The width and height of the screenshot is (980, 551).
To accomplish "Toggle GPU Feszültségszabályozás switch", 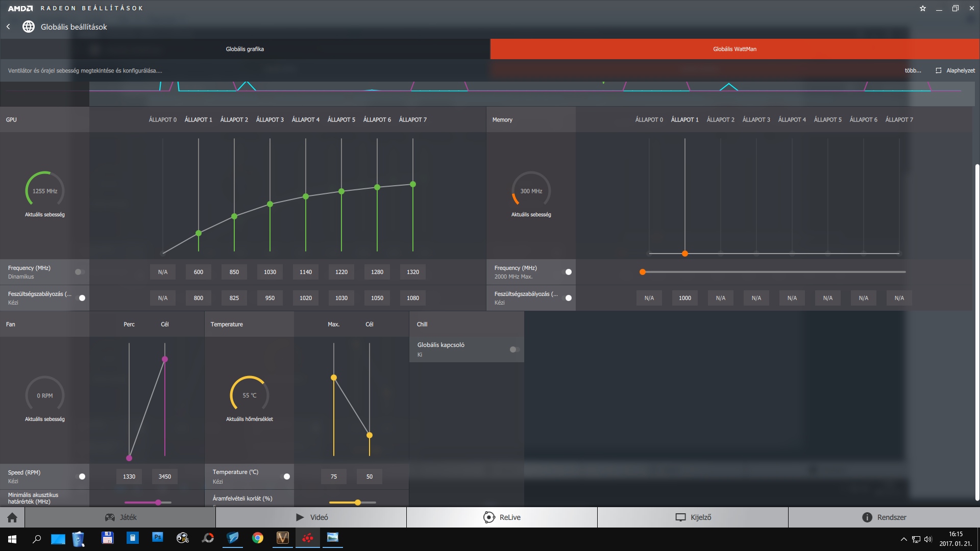I will tap(81, 298).
